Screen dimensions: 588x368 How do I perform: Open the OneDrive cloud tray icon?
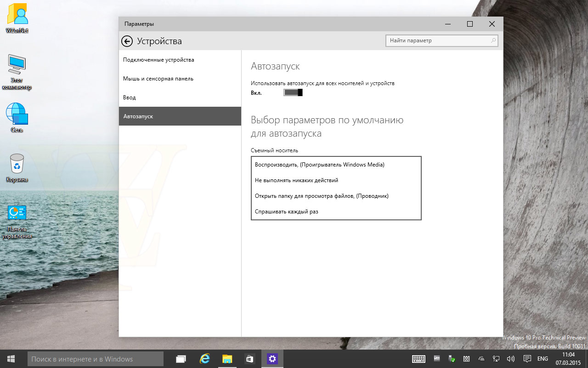pyautogui.click(x=481, y=358)
